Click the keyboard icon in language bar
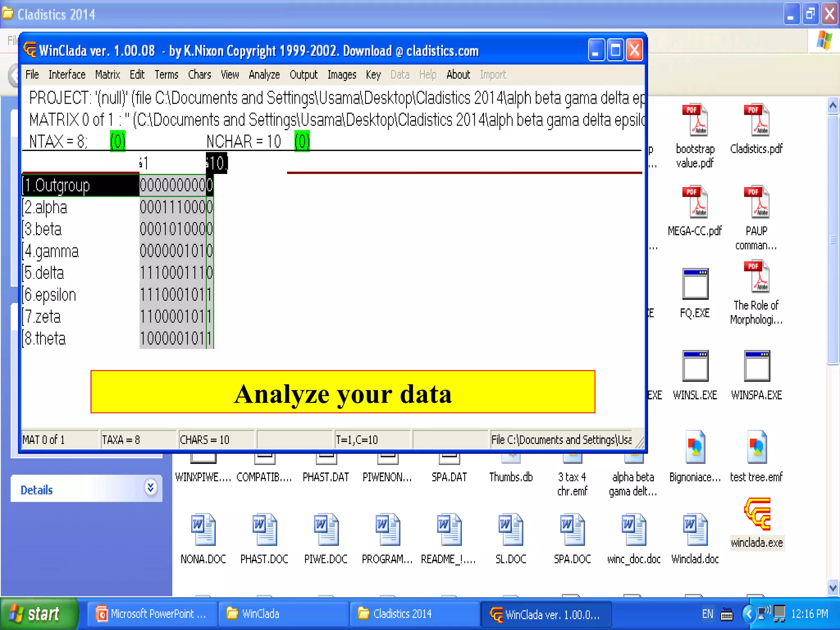Image resolution: width=840 pixels, height=630 pixels. click(x=727, y=614)
